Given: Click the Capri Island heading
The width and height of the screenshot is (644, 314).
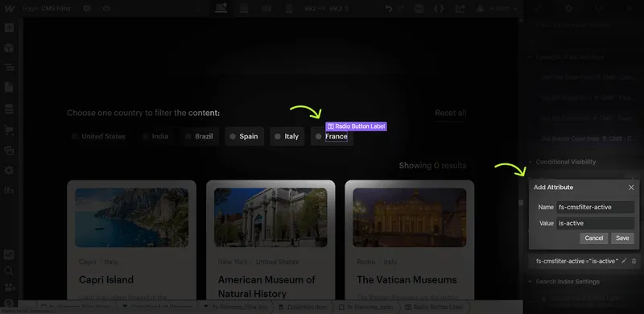Looking at the screenshot, I should pyautogui.click(x=106, y=279).
